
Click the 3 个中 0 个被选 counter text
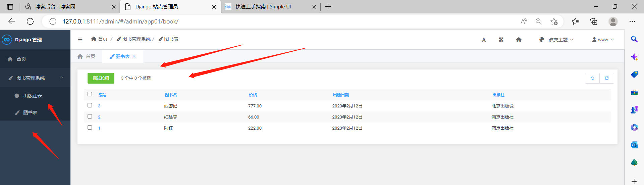point(136,78)
